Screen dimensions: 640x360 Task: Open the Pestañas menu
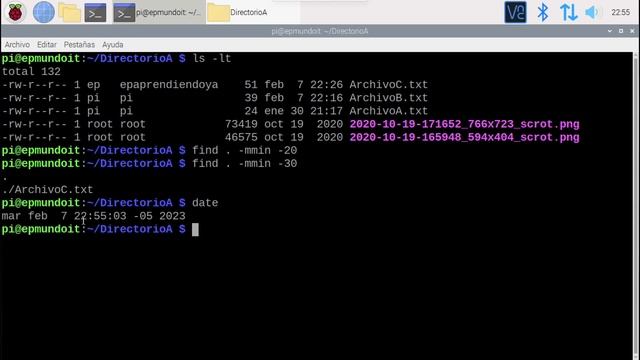point(79,44)
